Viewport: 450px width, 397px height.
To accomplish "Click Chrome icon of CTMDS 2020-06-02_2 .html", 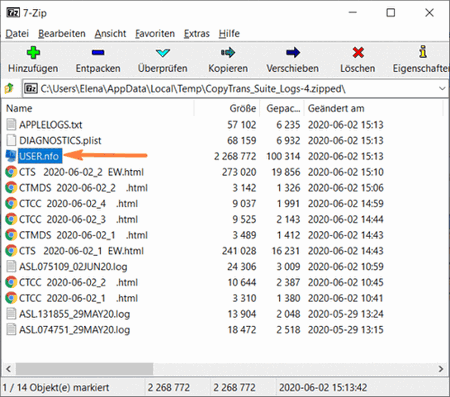I will coord(11,187).
